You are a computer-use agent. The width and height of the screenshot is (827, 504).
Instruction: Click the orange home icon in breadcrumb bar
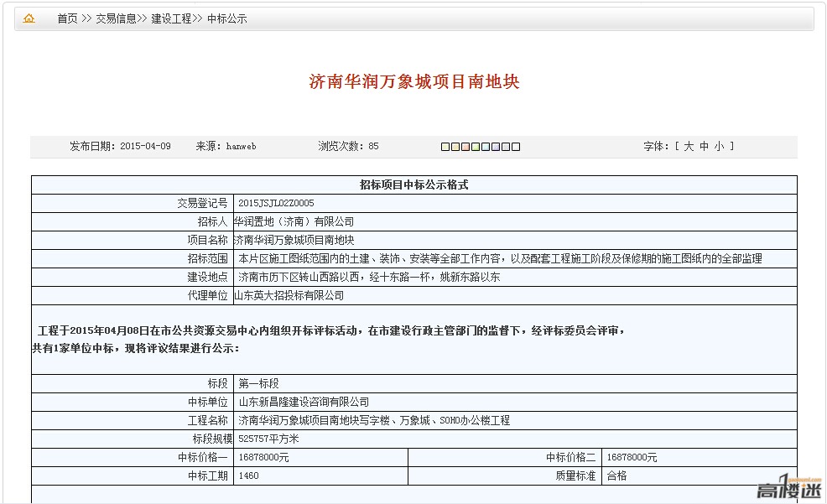pyautogui.click(x=29, y=18)
